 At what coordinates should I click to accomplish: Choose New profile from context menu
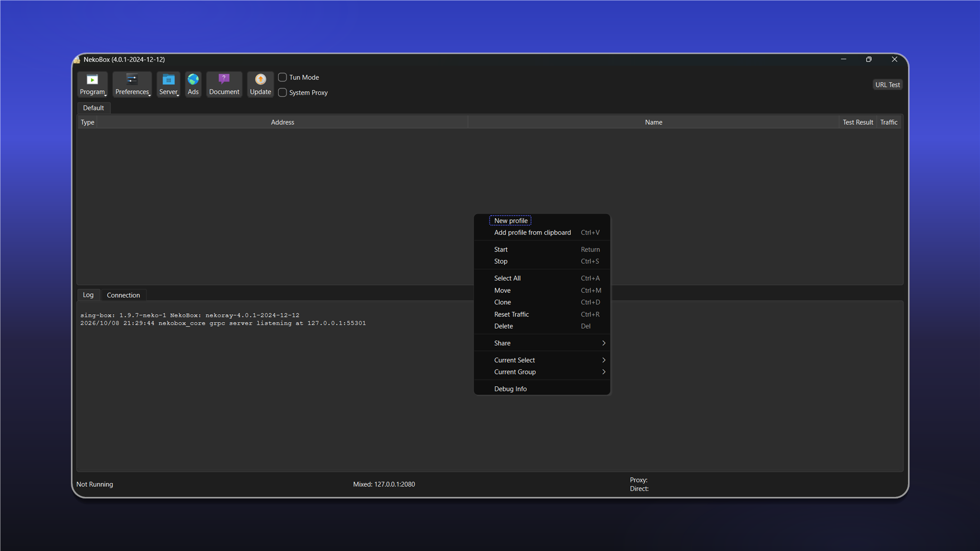tap(542, 220)
